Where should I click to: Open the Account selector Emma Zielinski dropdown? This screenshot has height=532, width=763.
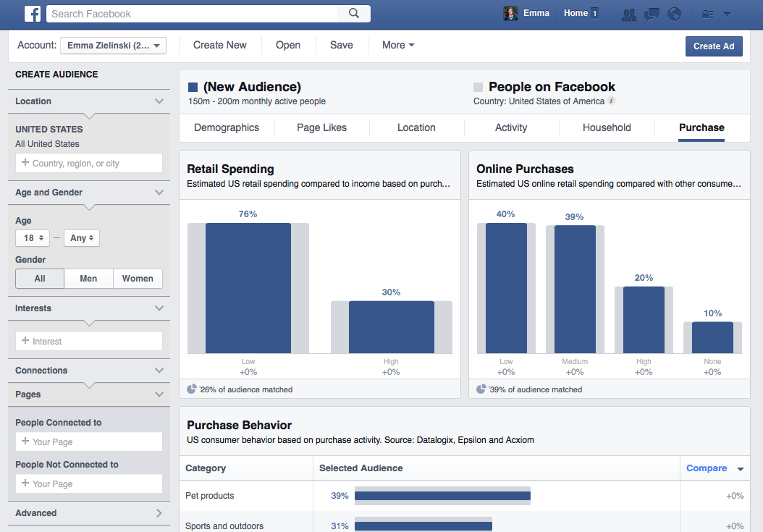pos(114,46)
